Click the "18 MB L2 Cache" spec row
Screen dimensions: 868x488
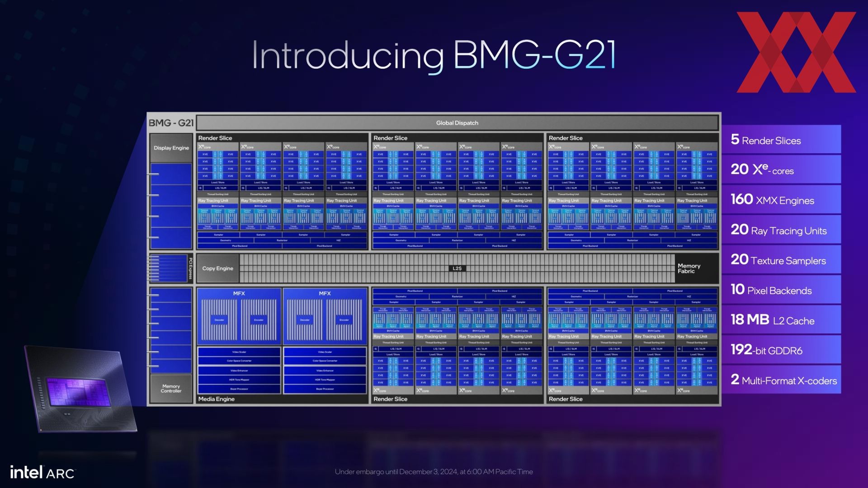point(781,319)
